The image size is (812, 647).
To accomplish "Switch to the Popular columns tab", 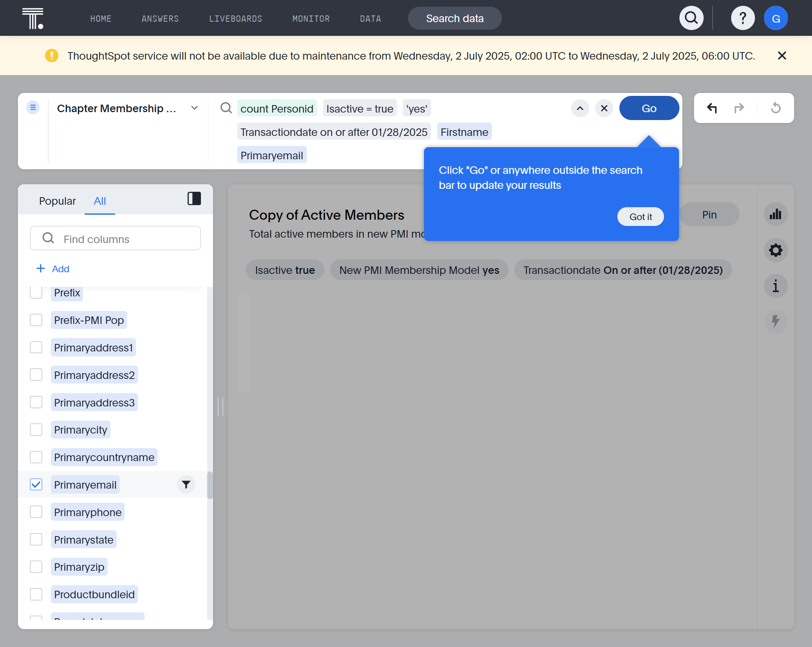I will [58, 201].
